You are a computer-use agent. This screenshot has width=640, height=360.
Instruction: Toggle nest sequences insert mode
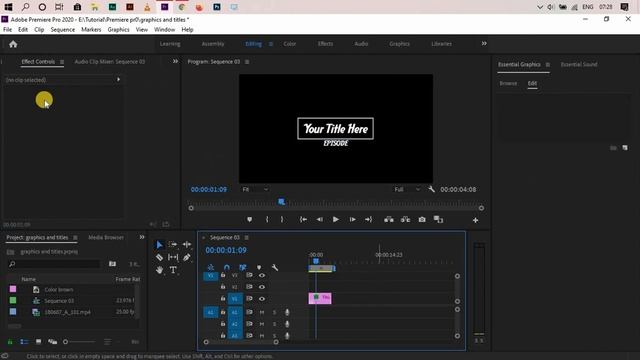click(211, 268)
